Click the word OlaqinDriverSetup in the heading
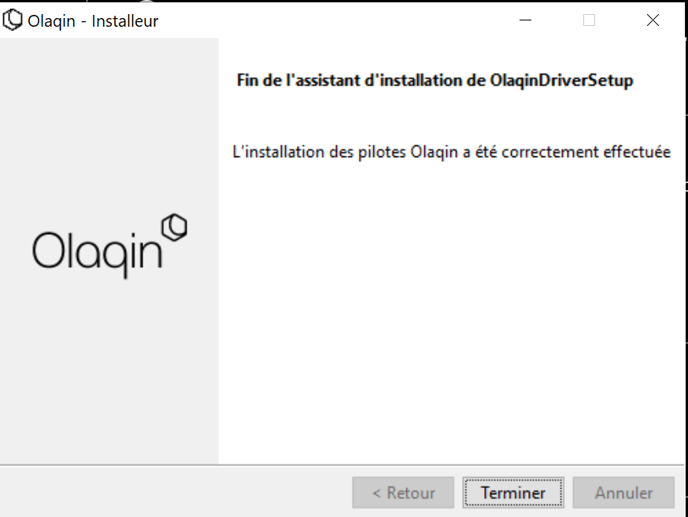 [x=562, y=80]
